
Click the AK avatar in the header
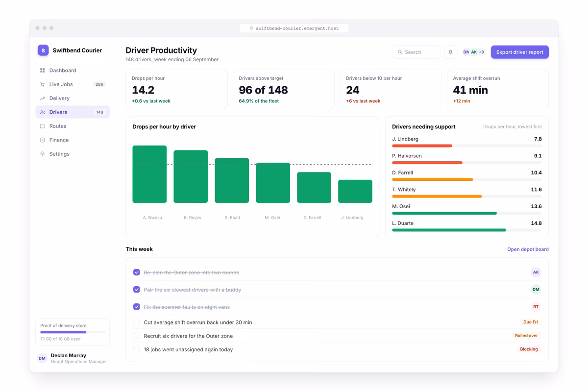click(474, 52)
